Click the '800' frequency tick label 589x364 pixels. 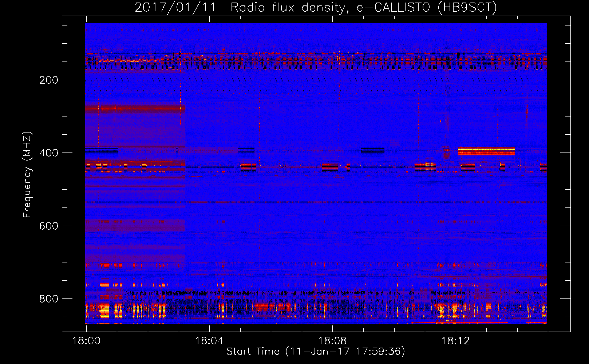[49, 299]
